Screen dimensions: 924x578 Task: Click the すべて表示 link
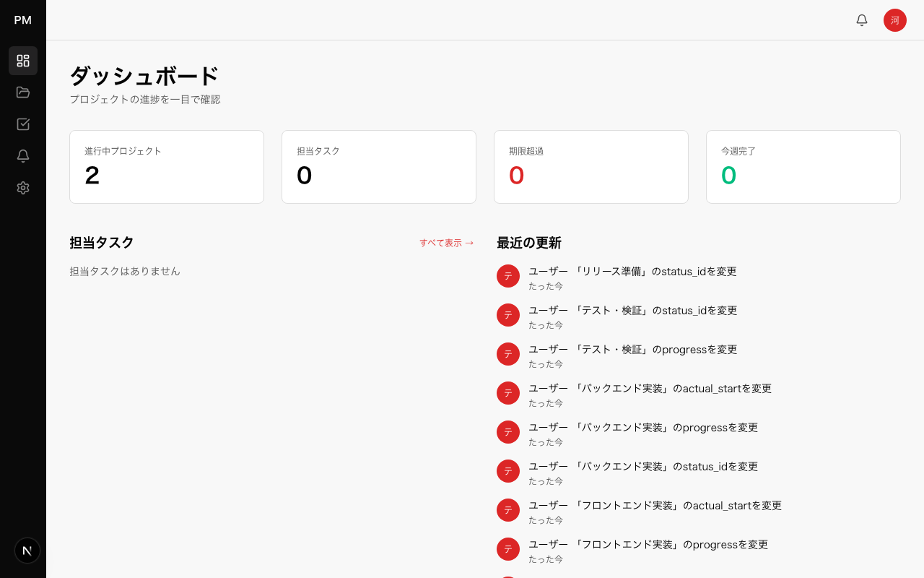(446, 243)
